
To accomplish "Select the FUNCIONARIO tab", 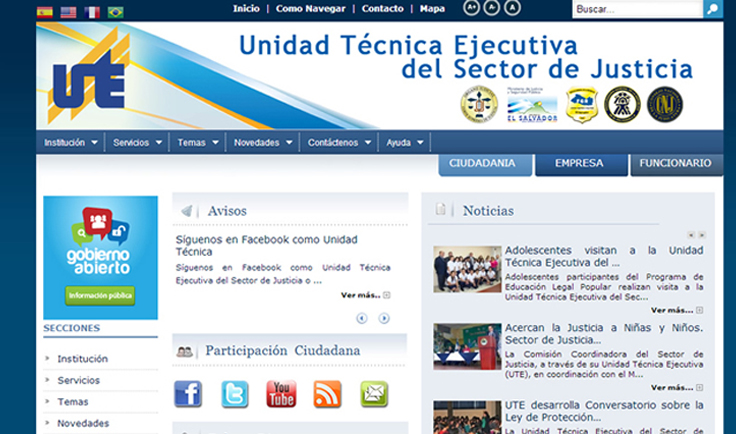I will click(x=675, y=163).
